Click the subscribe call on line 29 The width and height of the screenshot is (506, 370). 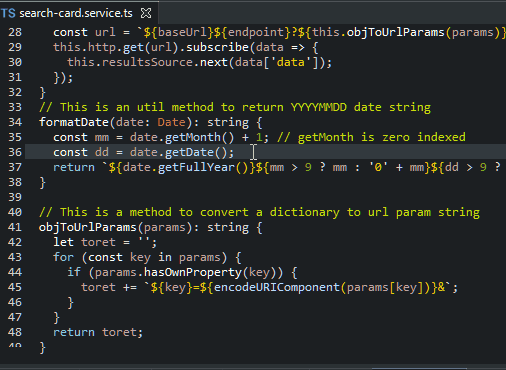(217, 47)
